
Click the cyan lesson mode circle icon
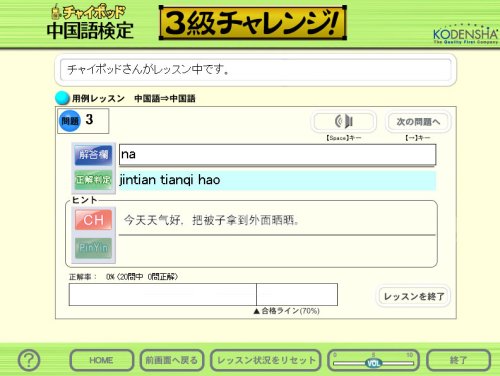(62, 98)
